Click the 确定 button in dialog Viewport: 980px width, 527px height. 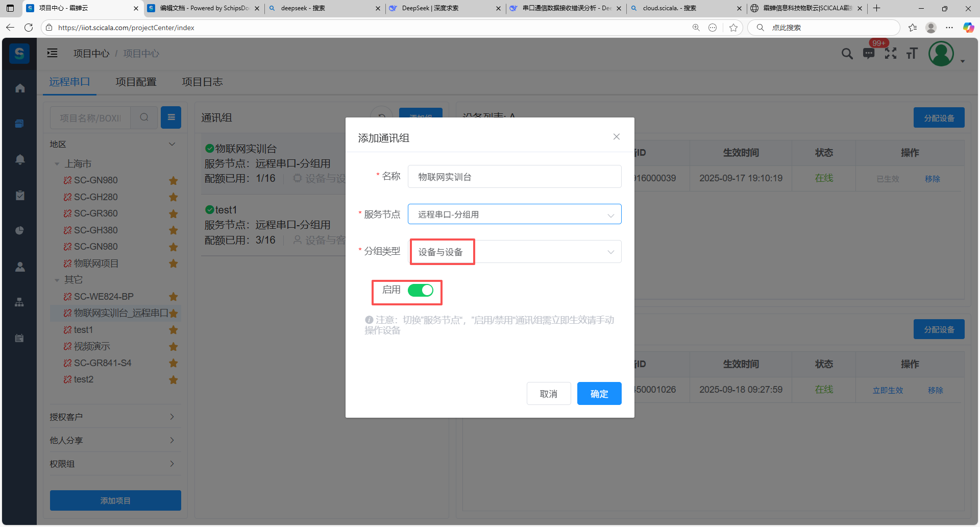[599, 394]
